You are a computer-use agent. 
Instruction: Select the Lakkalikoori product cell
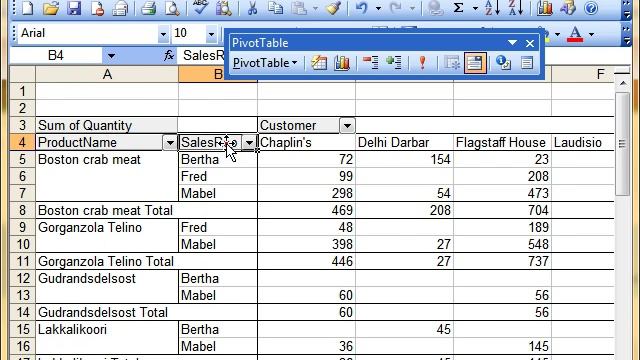click(x=107, y=329)
